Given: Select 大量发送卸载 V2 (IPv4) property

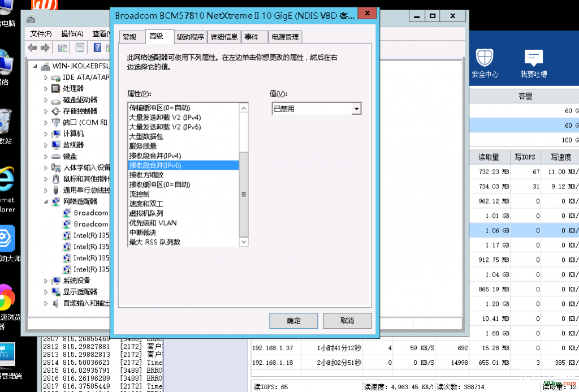Looking at the screenshot, I should pos(184,117).
